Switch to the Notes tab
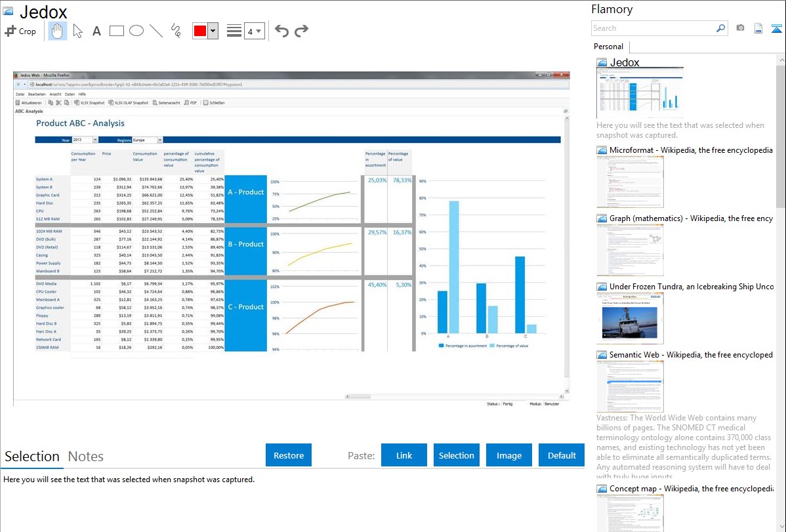 86,457
